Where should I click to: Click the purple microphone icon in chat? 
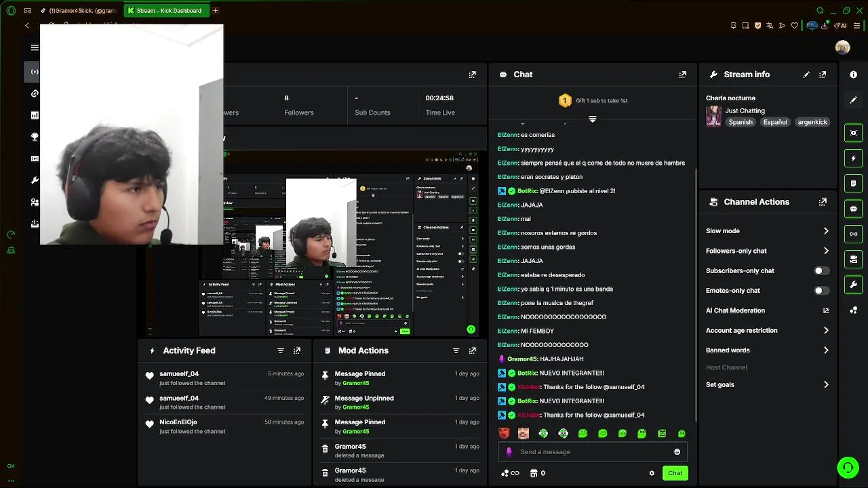[509, 452]
